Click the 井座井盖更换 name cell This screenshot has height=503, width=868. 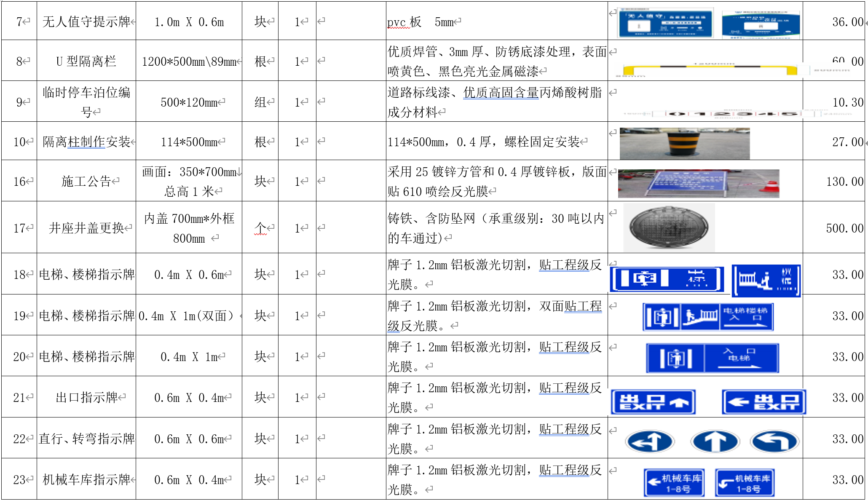point(86,228)
